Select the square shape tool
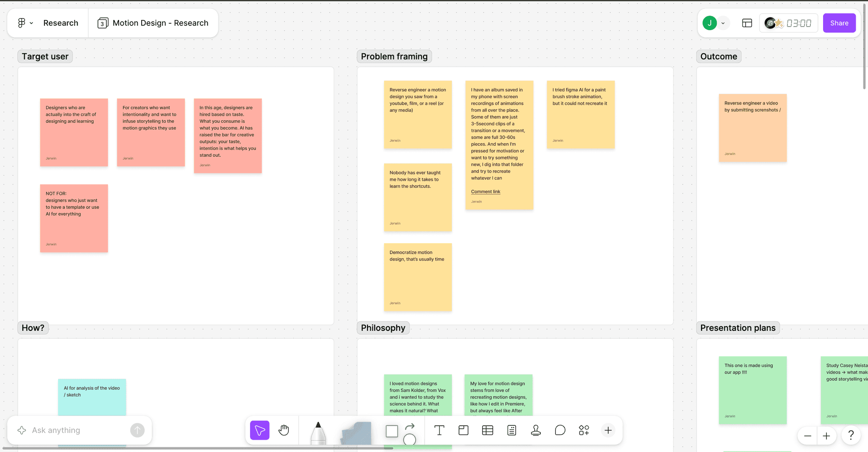Screen dimensions: 868x452 coord(392,431)
